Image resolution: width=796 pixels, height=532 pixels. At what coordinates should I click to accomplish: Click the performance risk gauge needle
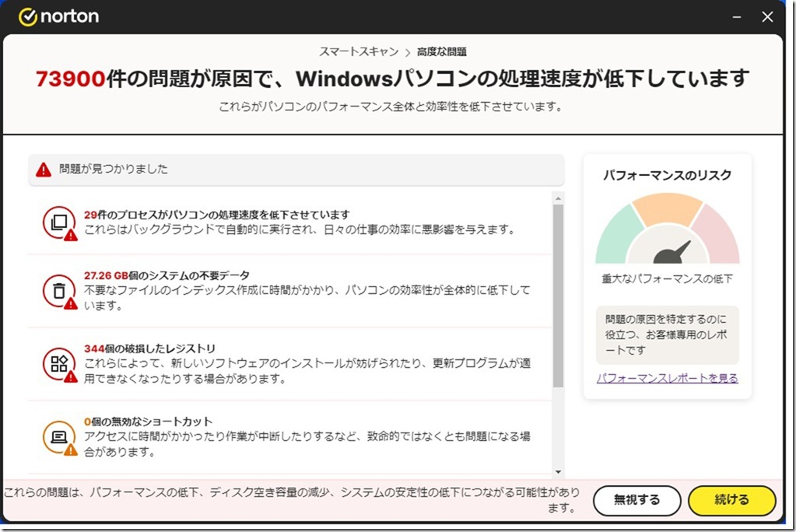[x=672, y=252]
